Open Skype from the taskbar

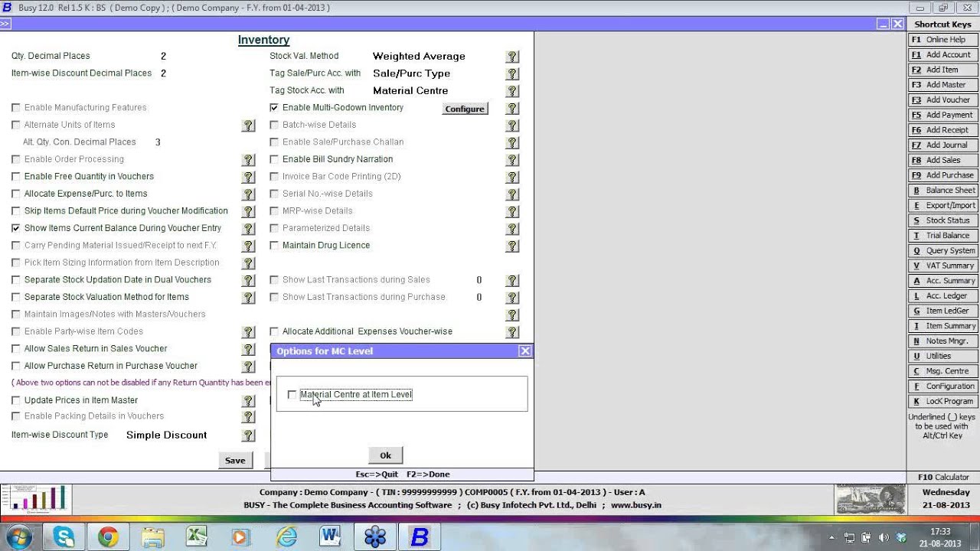(63, 537)
